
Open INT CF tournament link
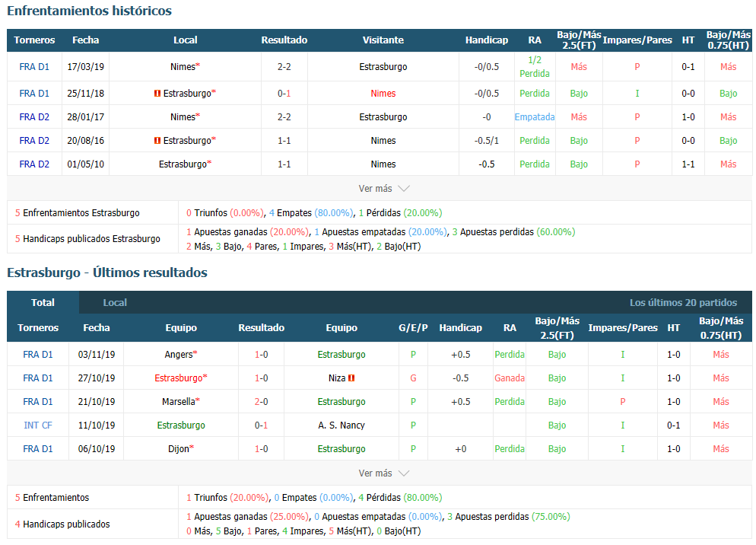[x=38, y=425]
